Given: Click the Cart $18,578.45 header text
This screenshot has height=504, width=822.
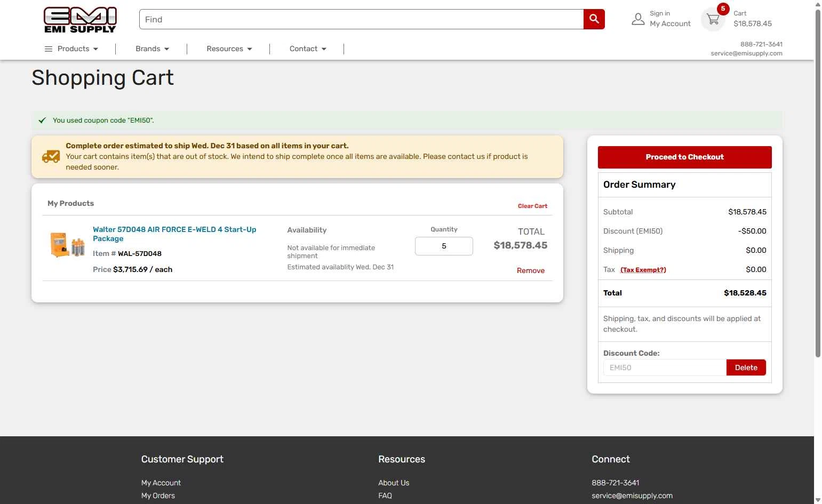Looking at the screenshot, I should 753,19.
